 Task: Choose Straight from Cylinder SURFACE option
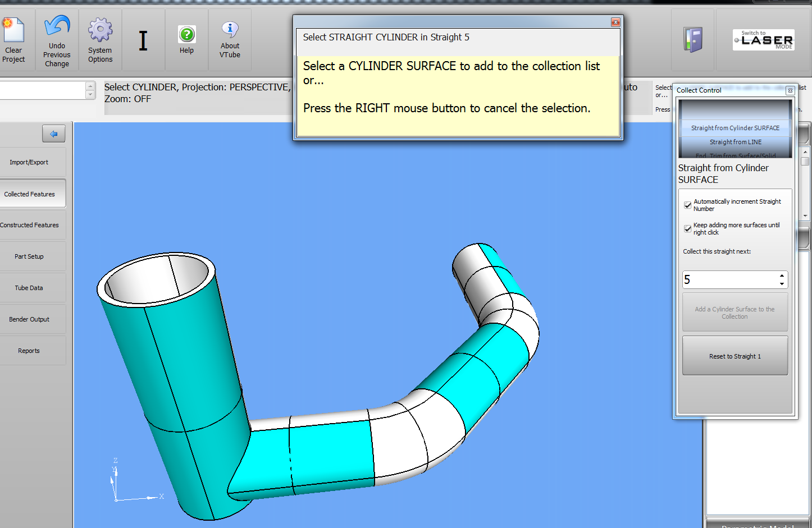pos(735,128)
